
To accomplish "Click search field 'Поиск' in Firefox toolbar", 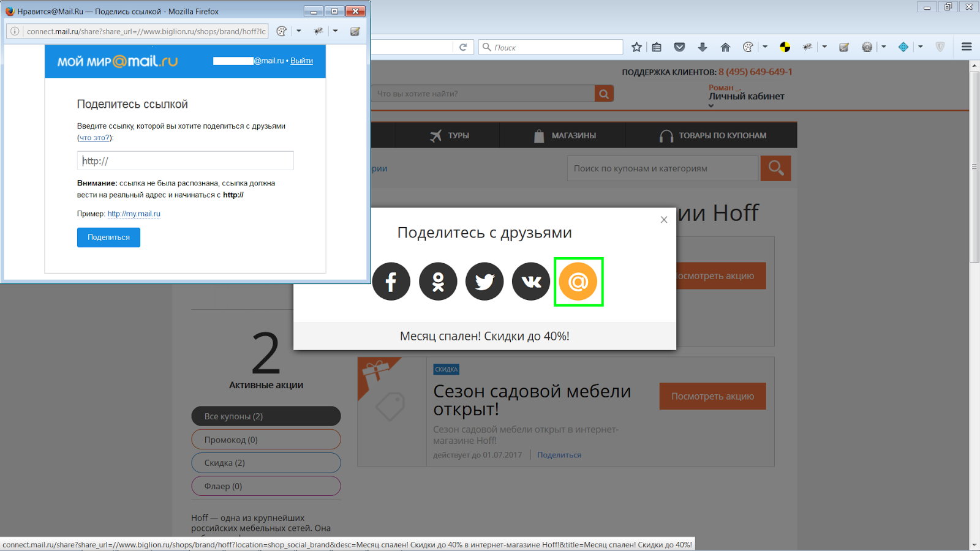I will [550, 47].
